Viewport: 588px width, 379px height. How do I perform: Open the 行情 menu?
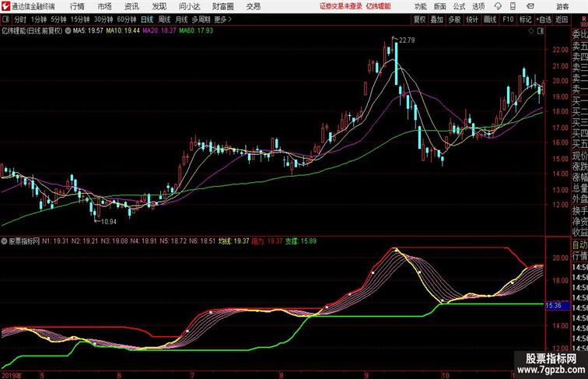[x=77, y=6]
